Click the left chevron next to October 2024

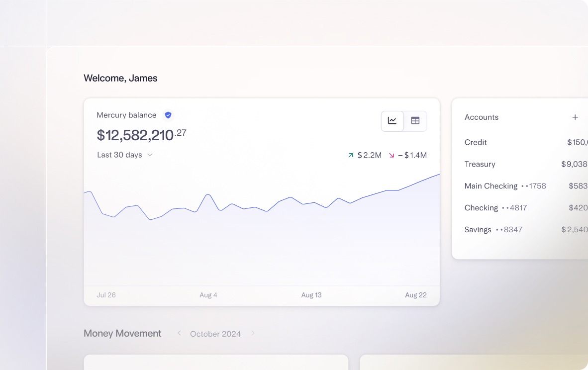(179, 333)
